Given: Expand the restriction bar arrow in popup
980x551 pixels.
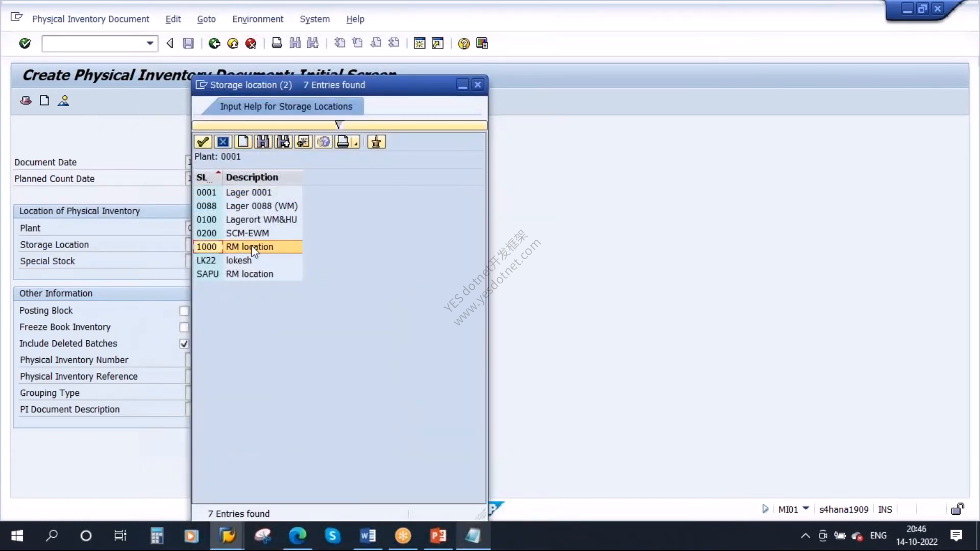Looking at the screenshot, I should click(338, 125).
